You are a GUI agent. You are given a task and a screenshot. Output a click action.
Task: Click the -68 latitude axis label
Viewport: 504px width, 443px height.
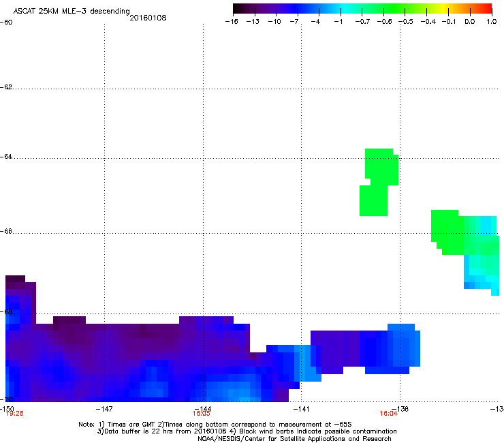point(6,311)
